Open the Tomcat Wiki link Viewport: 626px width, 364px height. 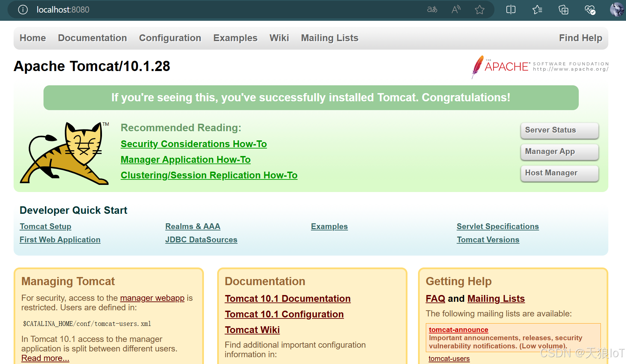252,330
